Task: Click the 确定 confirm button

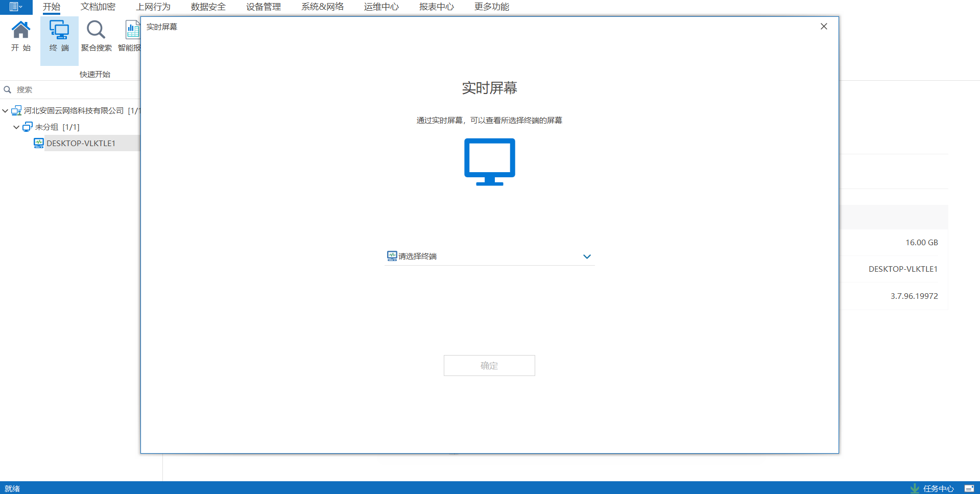Action: pos(489,366)
